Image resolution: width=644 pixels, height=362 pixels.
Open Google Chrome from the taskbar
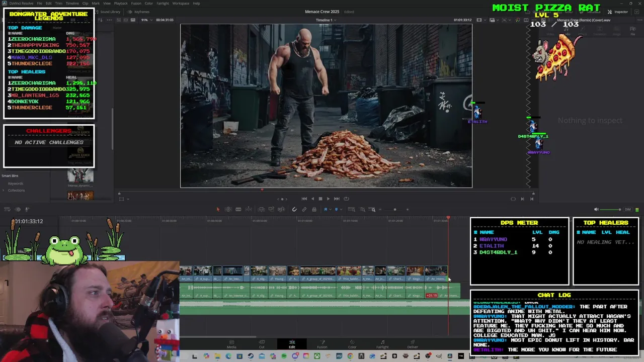point(350,356)
